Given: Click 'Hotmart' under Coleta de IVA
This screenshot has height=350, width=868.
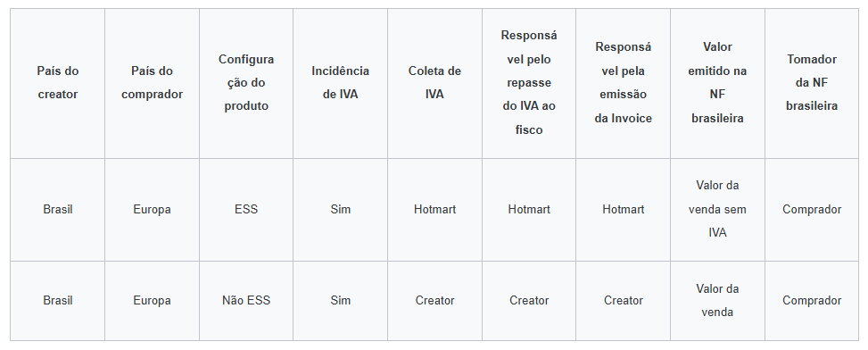Looking at the screenshot, I should pos(434,209).
